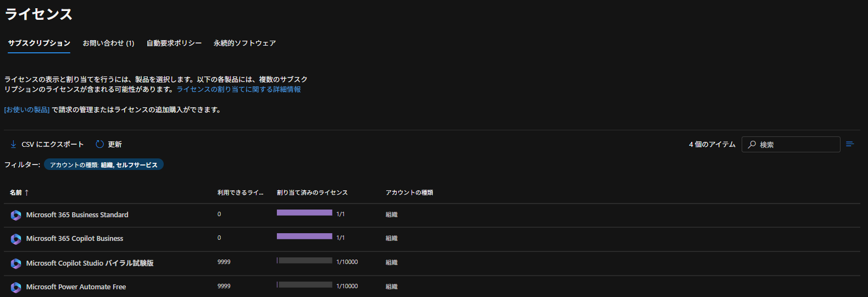
Task: Sort by アカウントの種類 column header
Action: [x=409, y=193]
